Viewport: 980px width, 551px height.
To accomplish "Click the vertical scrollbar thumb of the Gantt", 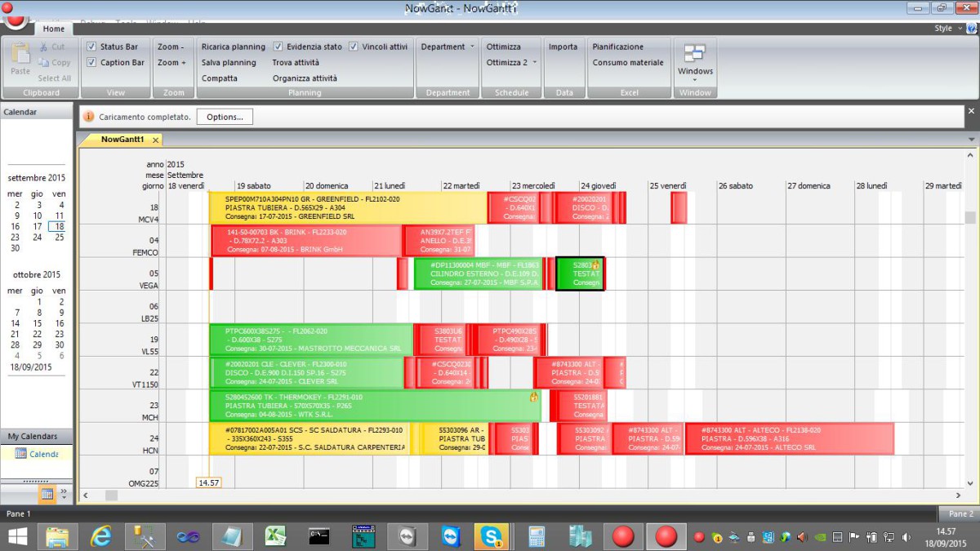I will tap(970, 217).
